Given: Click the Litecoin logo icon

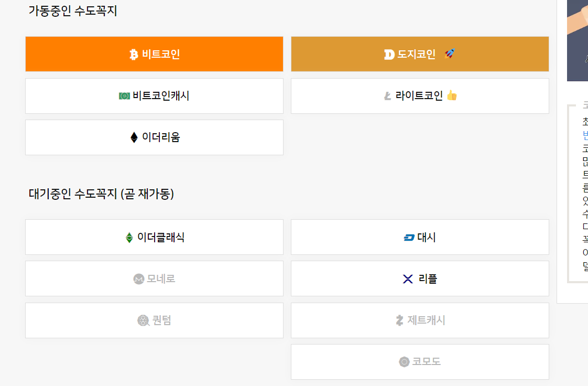Looking at the screenshot, I should [x=388, y=96].
